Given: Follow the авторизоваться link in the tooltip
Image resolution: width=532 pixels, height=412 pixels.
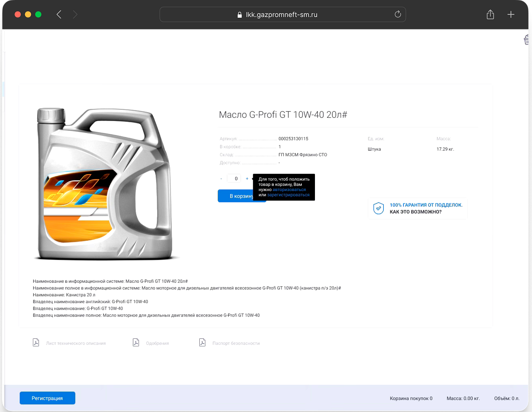Looking at the screenshot, I should pos(289,189).
